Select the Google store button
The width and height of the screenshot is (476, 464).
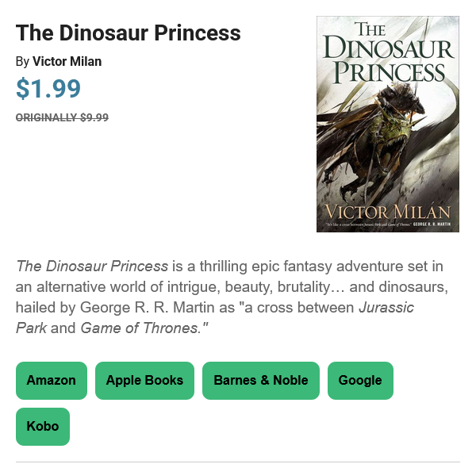(x=360, y=380)
